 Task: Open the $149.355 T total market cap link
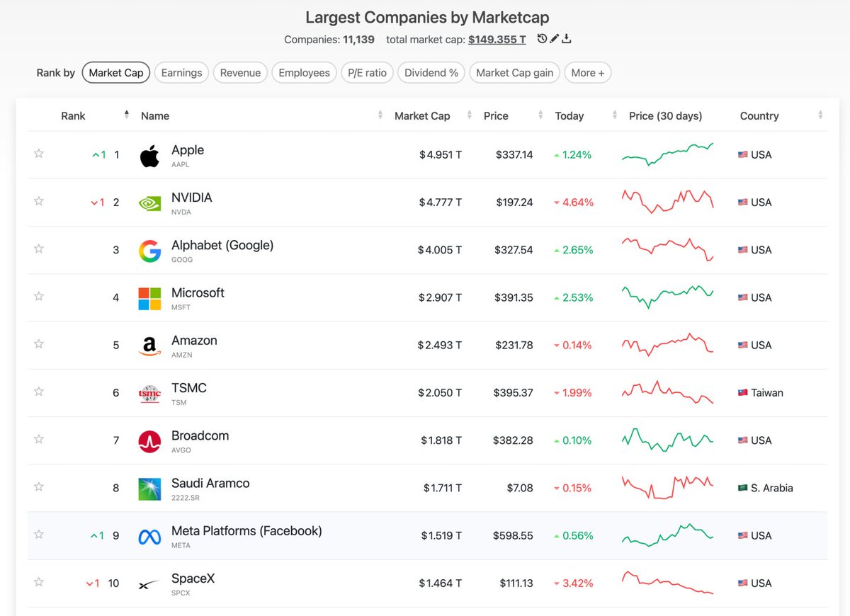[497, 40]
